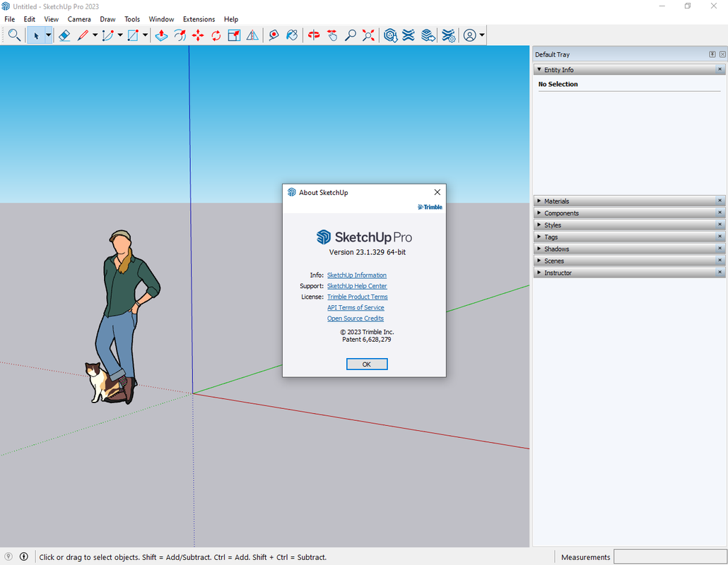The image size is (728, 565).
Task: Open the Trimble Product Terms link
Action: [x=357, y=297]
